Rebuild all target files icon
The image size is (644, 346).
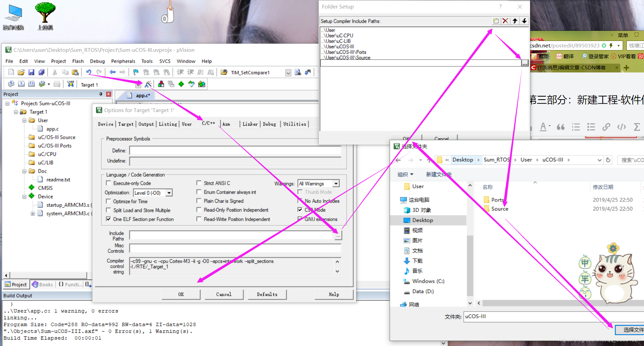coord(31,84)
